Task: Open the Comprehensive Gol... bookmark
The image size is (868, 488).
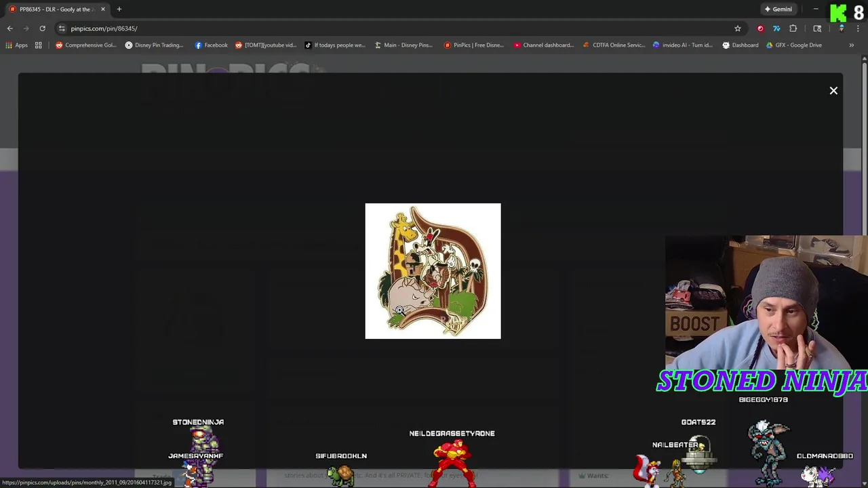Action: tap(86, 45)
